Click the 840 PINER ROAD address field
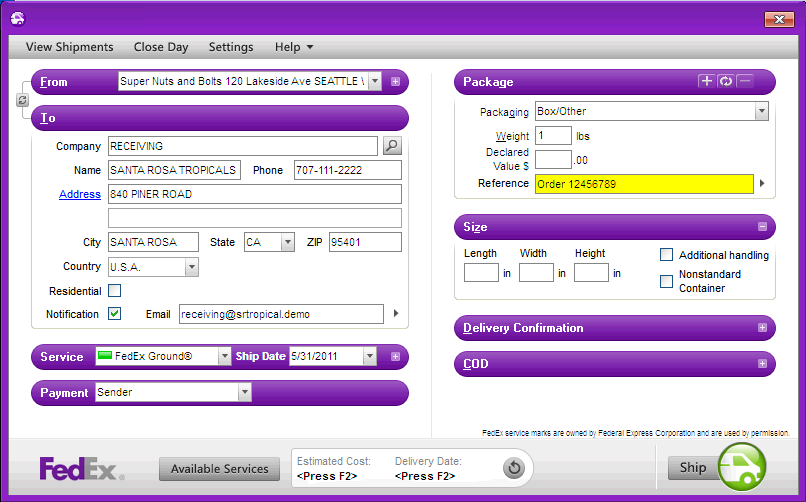Viewport: 806px width, 502px height. tap(255, 194)
